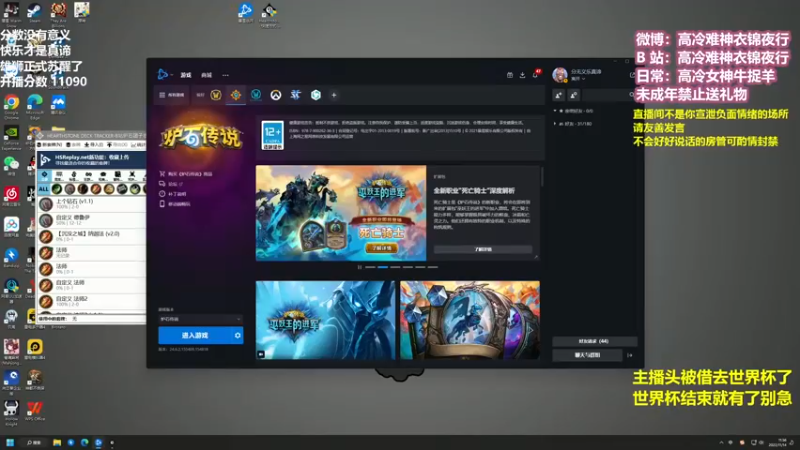This screenshot has width=800, height=450.
Task: Open the 导入 import menu in Deck Tracker
Action: pyautogui.click(x=94, y=145)
